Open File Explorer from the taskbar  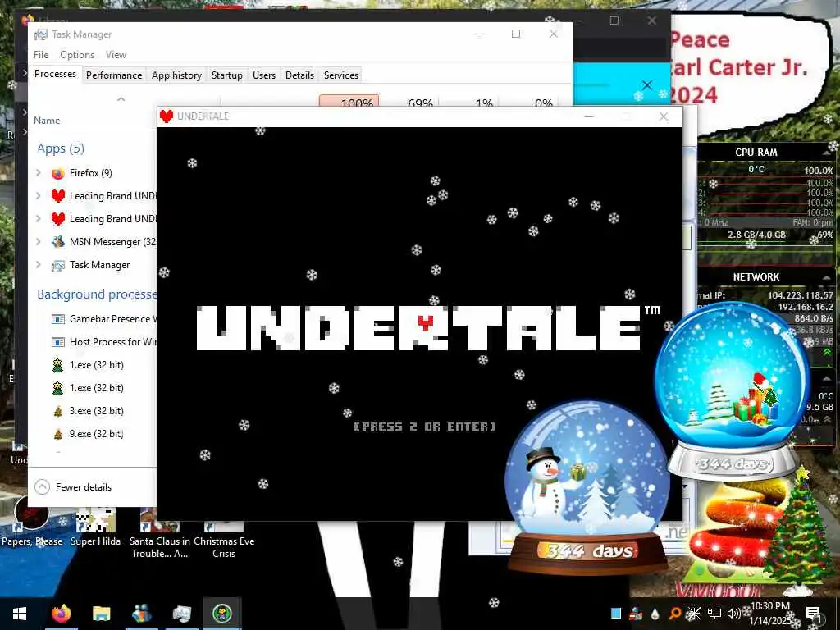101,614
